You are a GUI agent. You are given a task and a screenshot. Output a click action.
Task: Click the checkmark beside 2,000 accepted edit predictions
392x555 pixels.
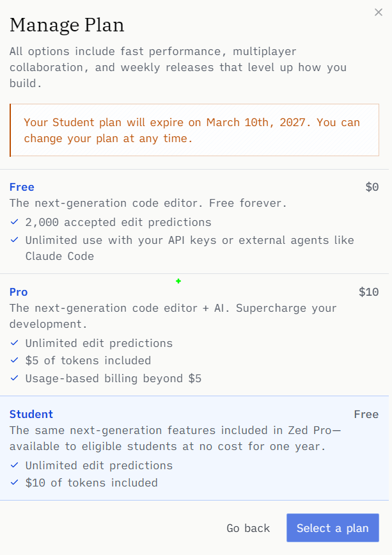(14, 222)
